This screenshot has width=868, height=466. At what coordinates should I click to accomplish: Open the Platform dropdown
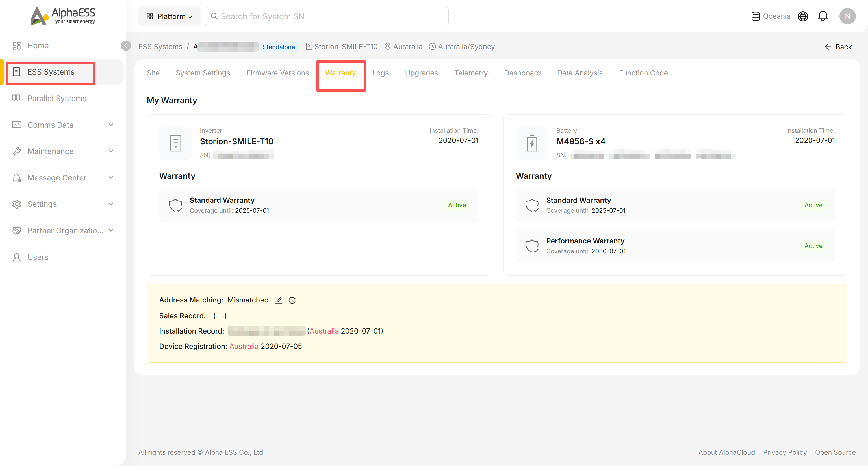coord(170,16)
